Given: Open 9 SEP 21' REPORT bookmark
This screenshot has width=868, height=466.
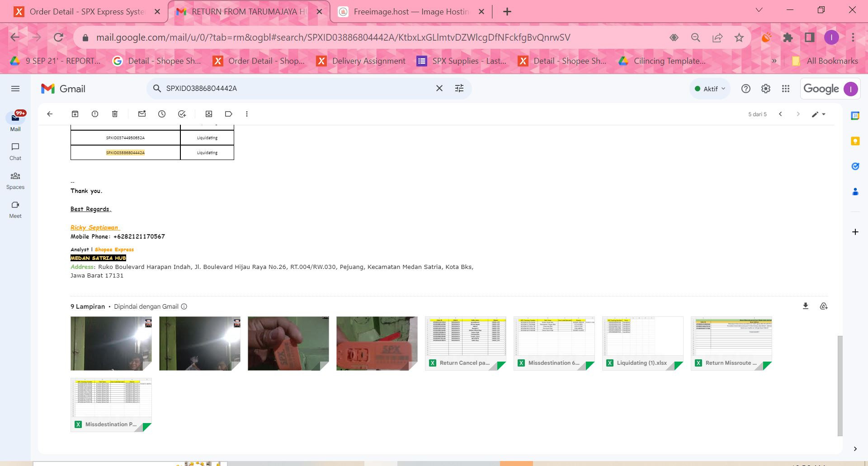Looking at the screenshot, I should [55, 61].
